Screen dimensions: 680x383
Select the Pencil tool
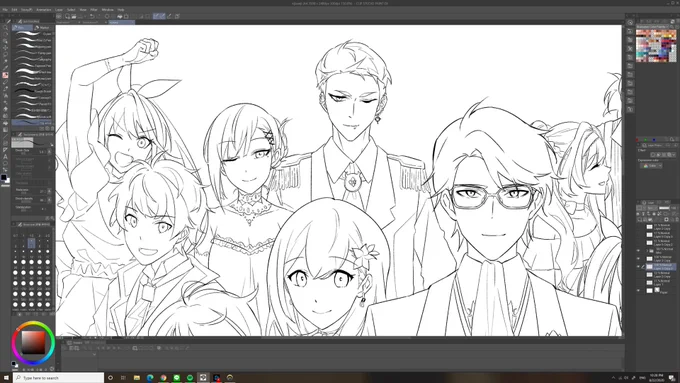pos(6,82)
